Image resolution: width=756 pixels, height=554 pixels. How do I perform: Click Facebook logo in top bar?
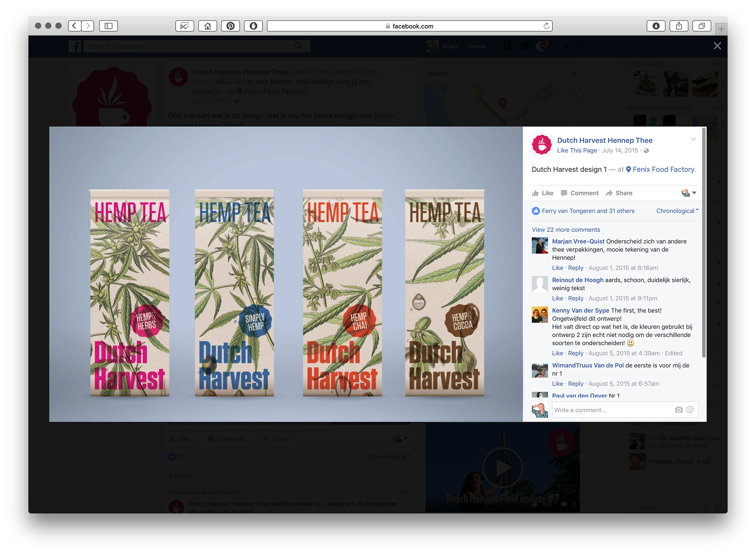(75, 46)
